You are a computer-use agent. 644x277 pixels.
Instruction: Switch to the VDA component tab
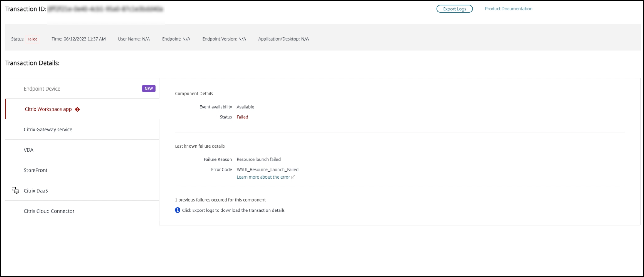pos(82,150)
